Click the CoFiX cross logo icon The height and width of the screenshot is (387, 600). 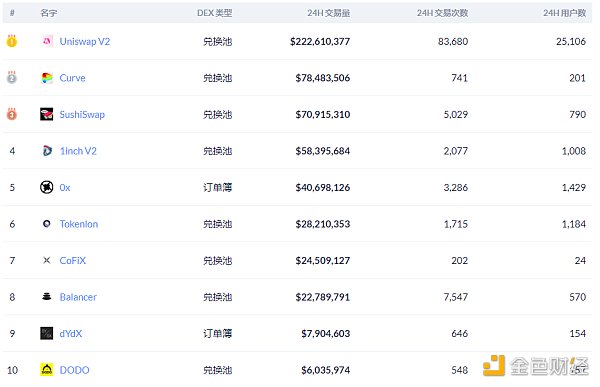click(x=47, y=260)
